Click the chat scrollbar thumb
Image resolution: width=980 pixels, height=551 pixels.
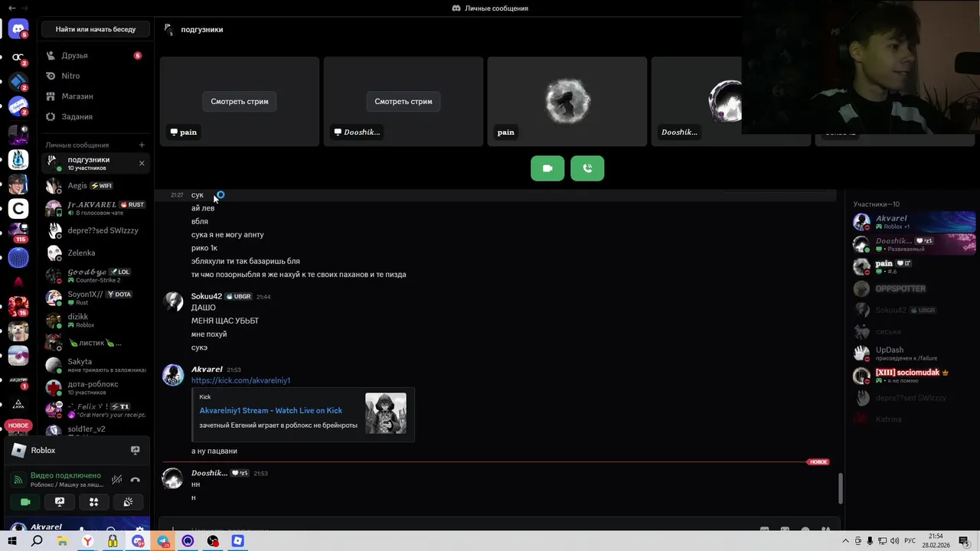point(840,488)
